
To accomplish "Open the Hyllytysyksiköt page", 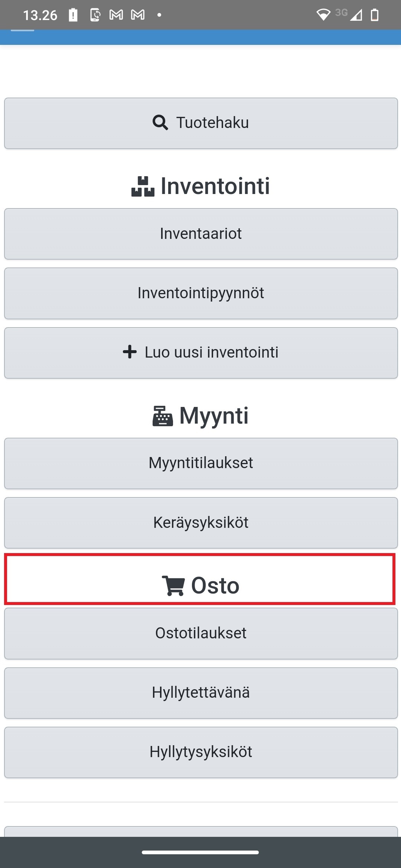I will coord(201,752).
